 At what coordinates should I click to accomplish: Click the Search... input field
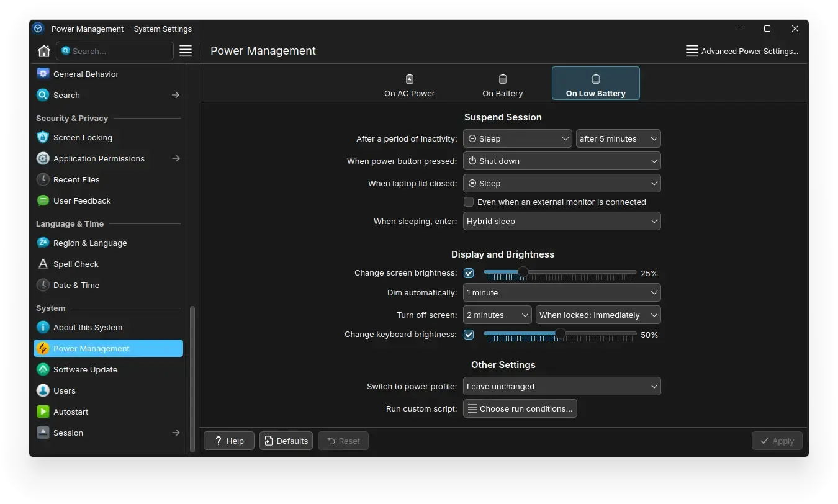[115, 51]
